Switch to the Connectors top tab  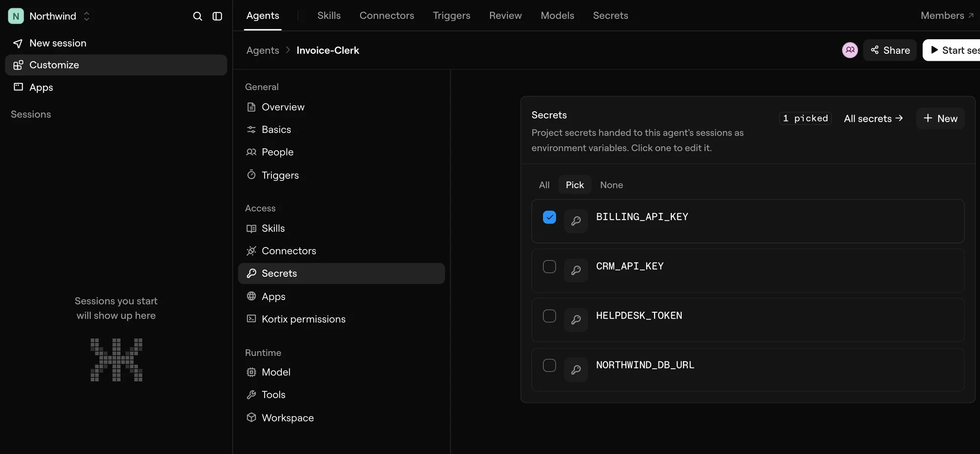(x=387, y=16)
